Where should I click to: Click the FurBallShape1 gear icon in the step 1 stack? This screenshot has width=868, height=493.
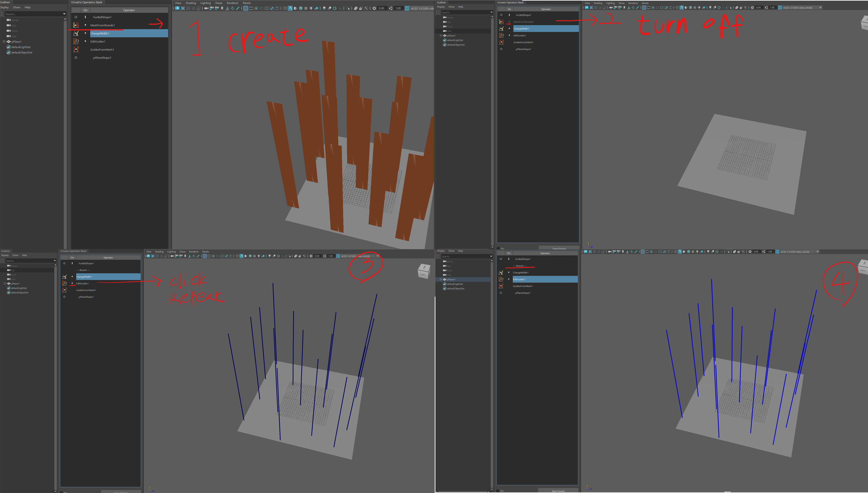click(x=76, y=17)
